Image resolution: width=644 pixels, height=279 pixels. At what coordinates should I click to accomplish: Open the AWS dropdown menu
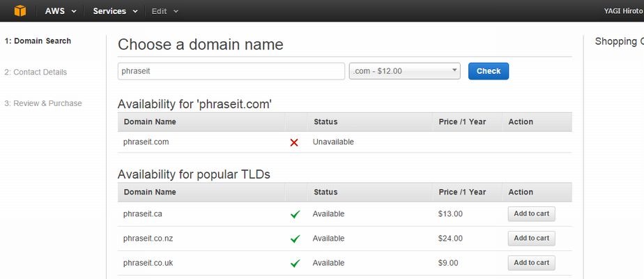(61, 11)
